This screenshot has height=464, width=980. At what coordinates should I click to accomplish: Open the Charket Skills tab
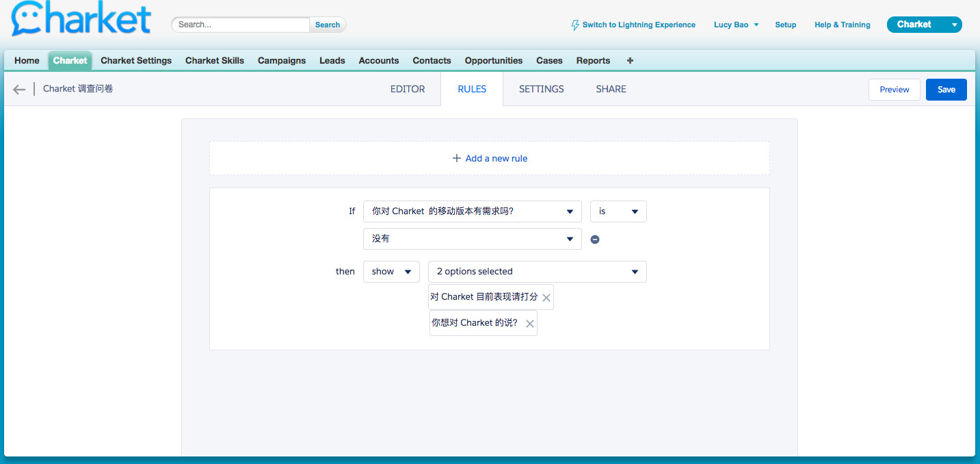coord(214,60)
